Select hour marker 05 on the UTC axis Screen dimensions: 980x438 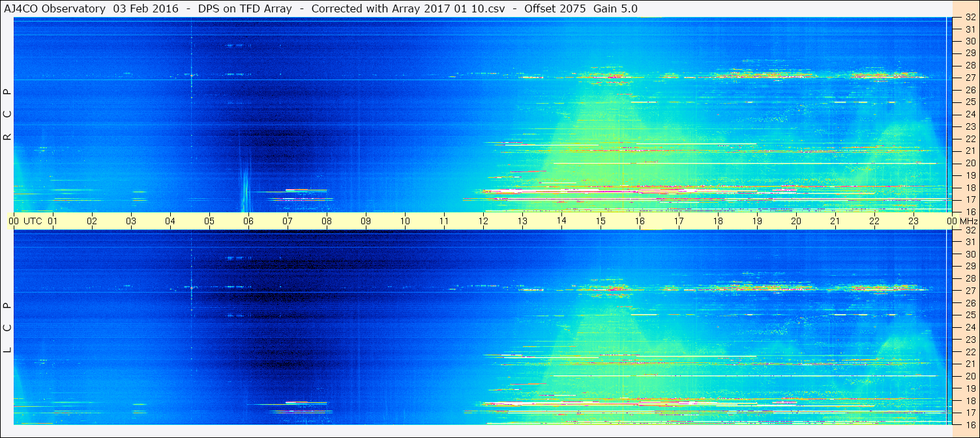(209, 221)
